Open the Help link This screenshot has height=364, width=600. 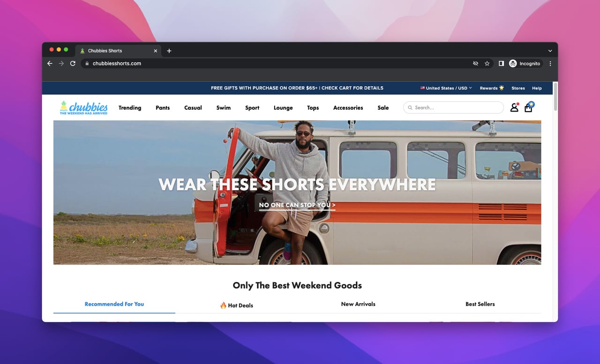point(537,88)
